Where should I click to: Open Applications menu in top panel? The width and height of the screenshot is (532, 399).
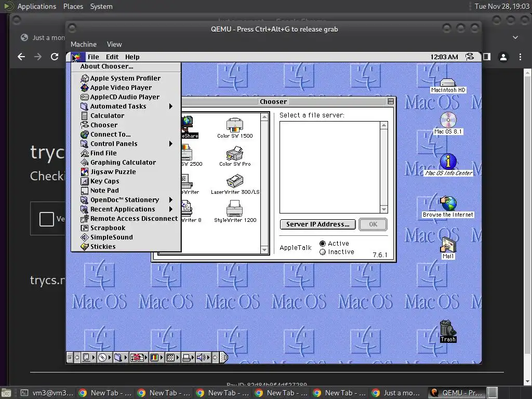point(37,6)
